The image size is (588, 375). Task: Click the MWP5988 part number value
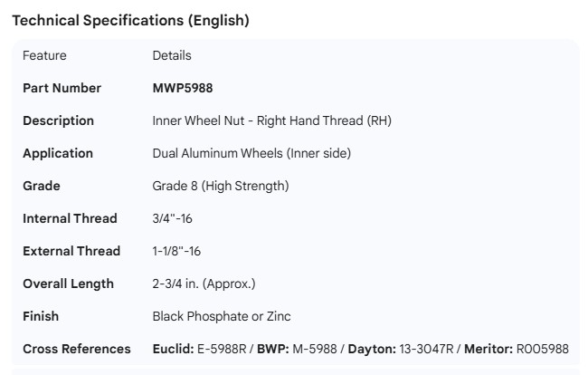183,88
